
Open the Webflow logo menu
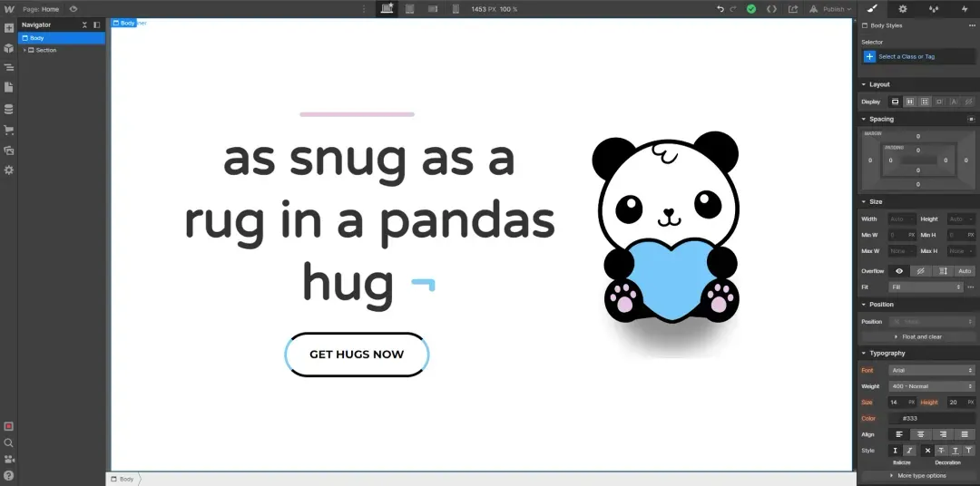[x=9, y=9]
